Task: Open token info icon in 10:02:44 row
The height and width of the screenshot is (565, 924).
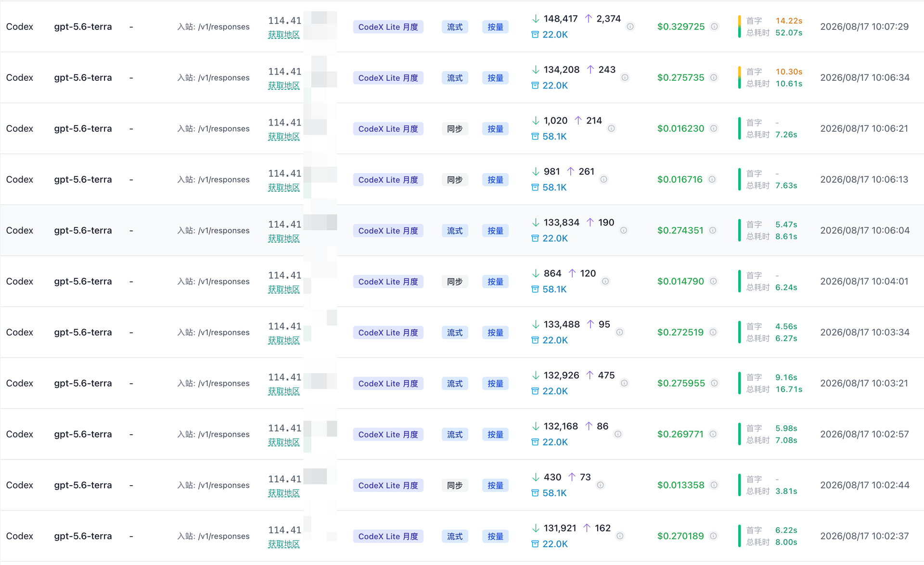Action: click(601, 485)
